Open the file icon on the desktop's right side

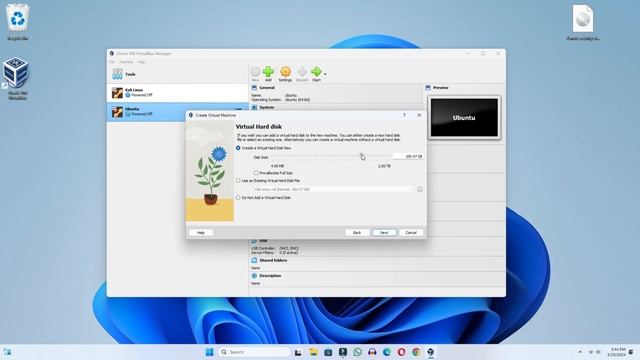583,22
